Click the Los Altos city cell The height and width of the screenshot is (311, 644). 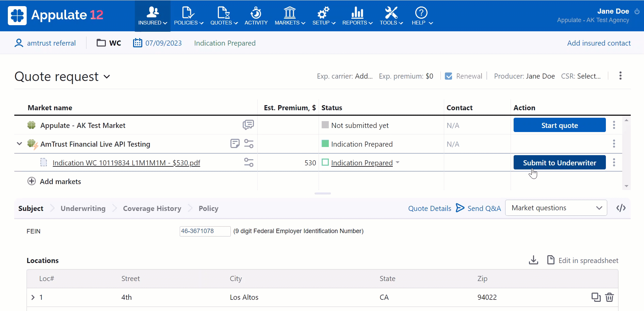coord(244,297)
